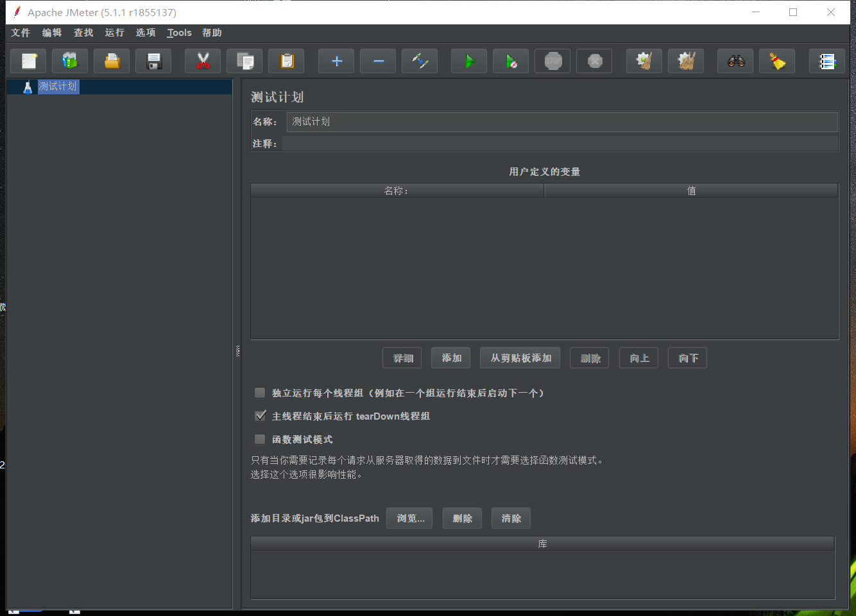This screenshot has height=616, width=856.
Task: Select the 测试计划 node in the tree
Action: (58, 85)
